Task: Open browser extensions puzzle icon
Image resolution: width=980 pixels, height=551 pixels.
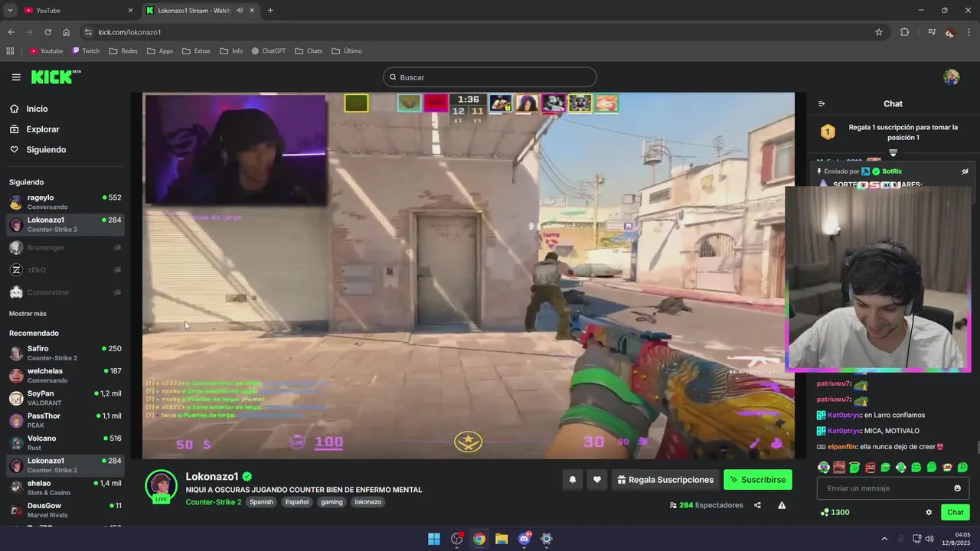Action: click(905, 32)
